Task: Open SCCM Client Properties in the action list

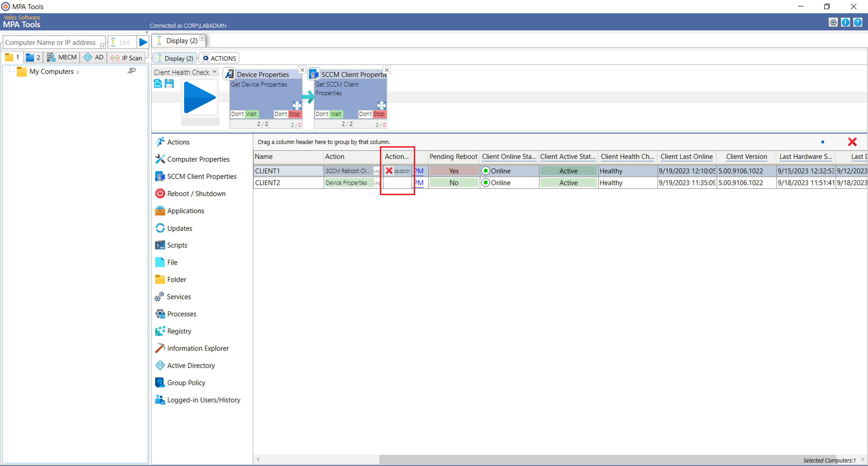Action: 196,176
